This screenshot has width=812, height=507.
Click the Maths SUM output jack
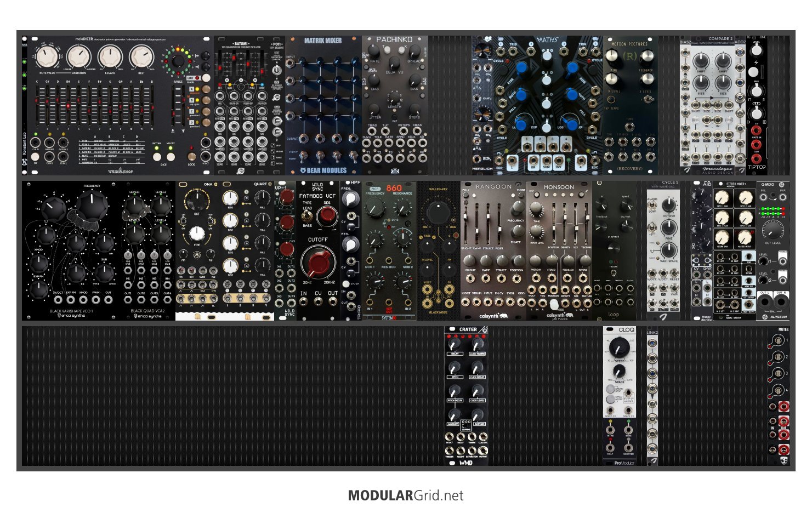[546, 160]
